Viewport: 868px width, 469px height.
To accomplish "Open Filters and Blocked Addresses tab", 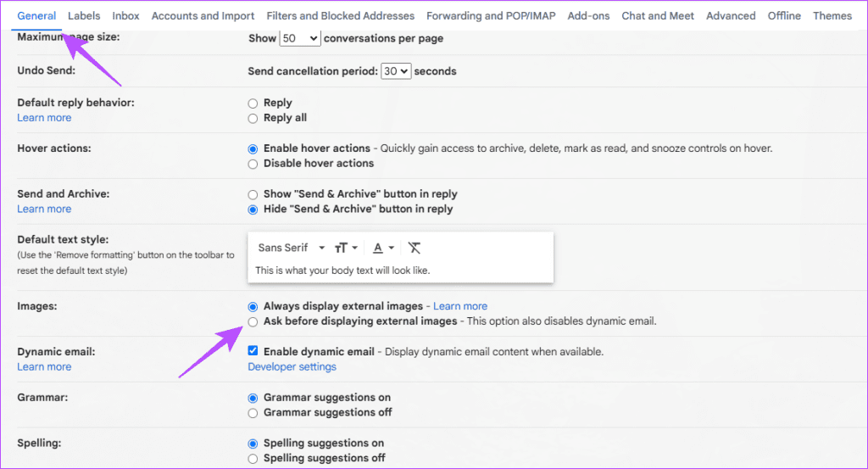I will point(340,16).
